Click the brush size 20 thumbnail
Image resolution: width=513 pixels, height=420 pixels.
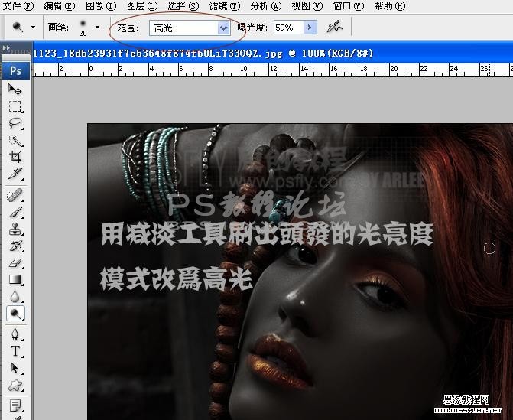pyautogui.click(x=83, y=28)
